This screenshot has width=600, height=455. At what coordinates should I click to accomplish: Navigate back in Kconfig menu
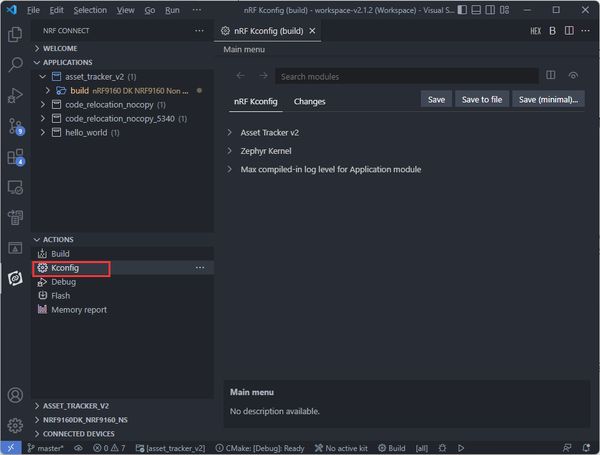240,76
